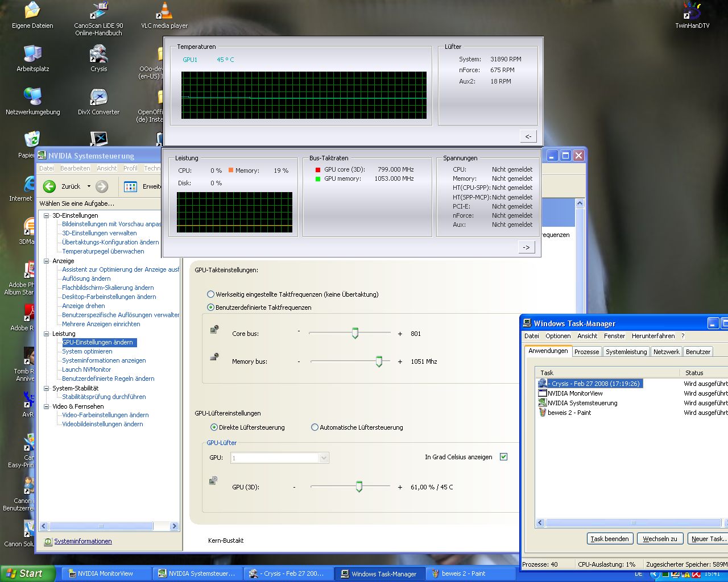Open Launch NVMonitor link in tree
The image size is (728, 582).
[86, 369]
